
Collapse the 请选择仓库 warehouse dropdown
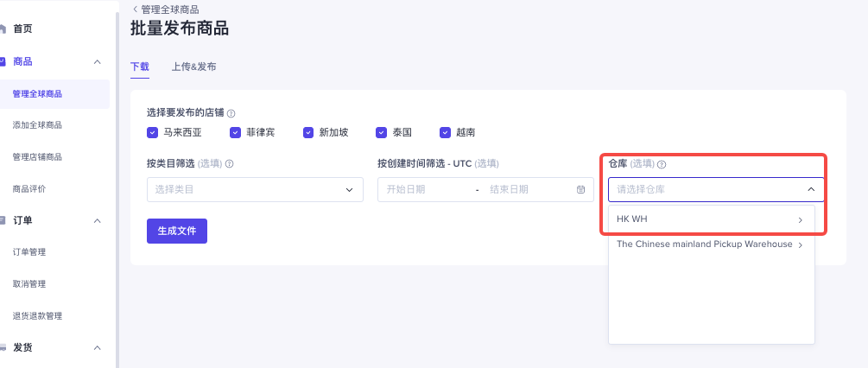pyautogui.click(x=716, y=189)
